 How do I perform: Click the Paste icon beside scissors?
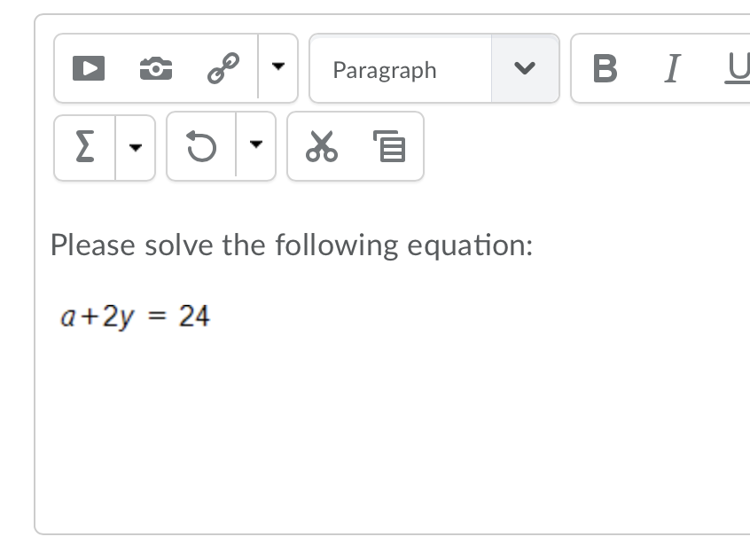tap(389, 147)
